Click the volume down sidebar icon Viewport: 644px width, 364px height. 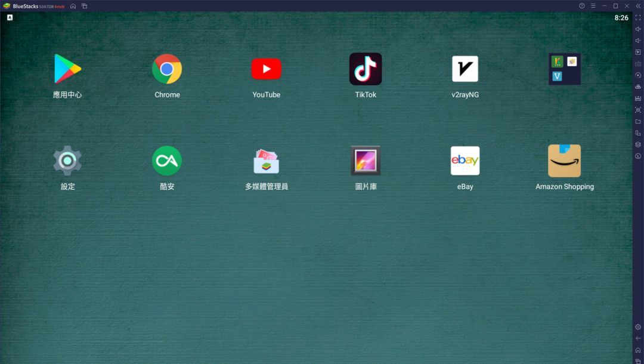point(638,41)
